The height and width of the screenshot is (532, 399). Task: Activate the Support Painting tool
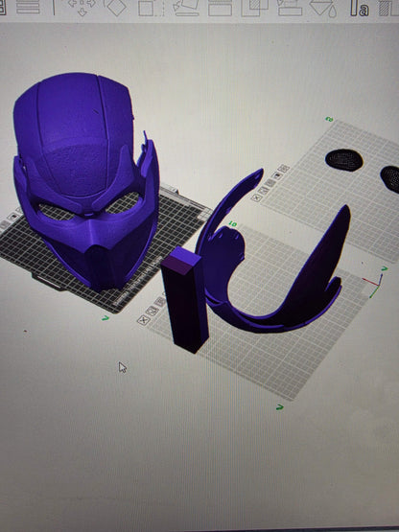pos(290,8)
